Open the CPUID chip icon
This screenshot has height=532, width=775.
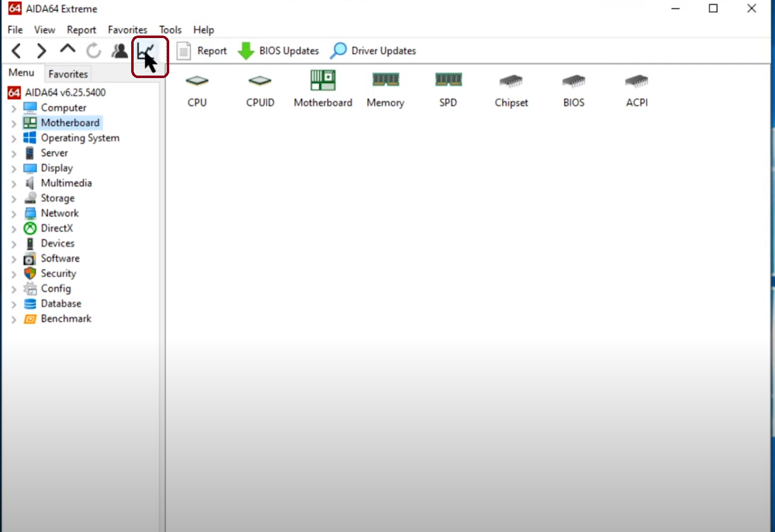pyautogui.click(x=260, y=81)
